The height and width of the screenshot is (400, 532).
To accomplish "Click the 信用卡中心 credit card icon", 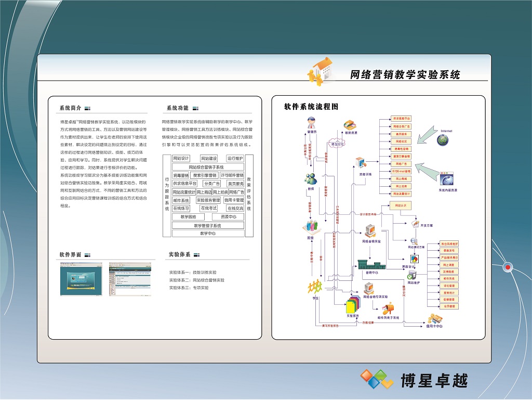I will coord(434,318).
